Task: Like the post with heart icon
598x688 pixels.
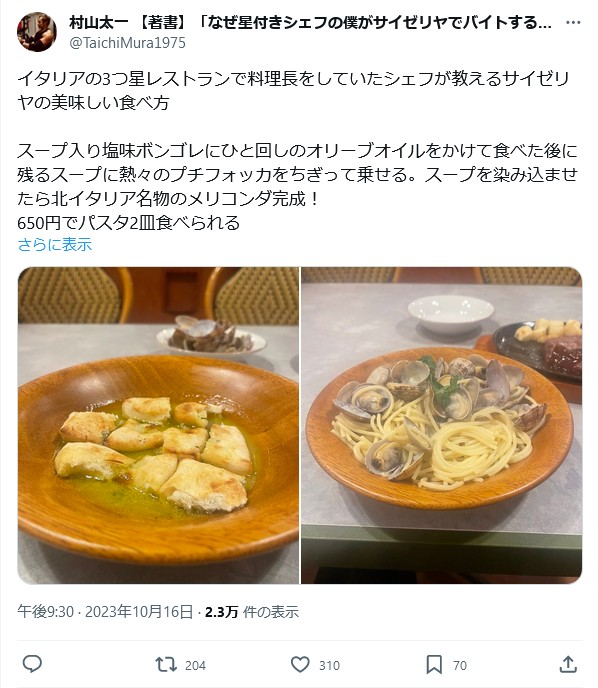Action: click(x=301, y=665)
